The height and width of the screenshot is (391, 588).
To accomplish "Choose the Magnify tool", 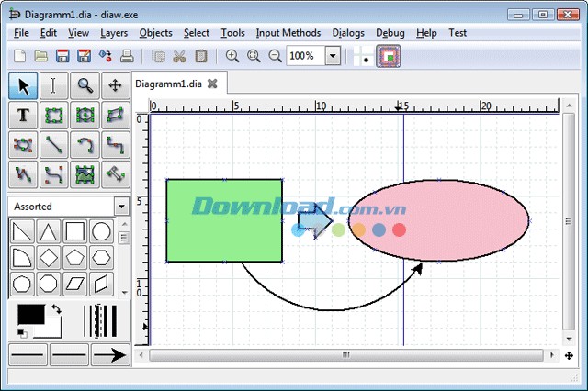I will click(x=85, y=85).
